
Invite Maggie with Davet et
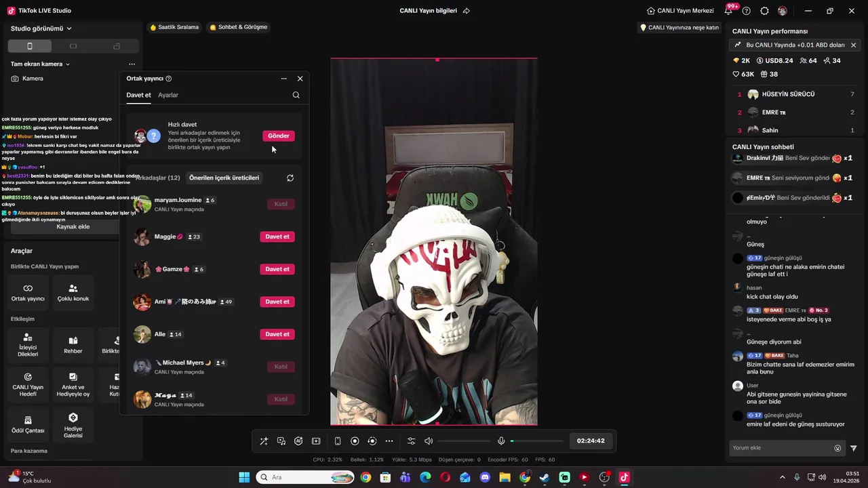click(x=277, y=237)
